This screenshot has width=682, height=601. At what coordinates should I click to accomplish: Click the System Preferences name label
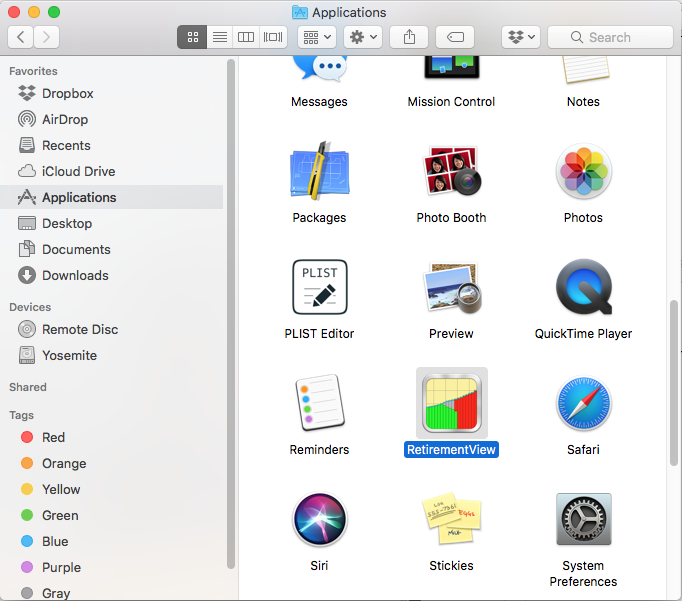coord(583,574)
